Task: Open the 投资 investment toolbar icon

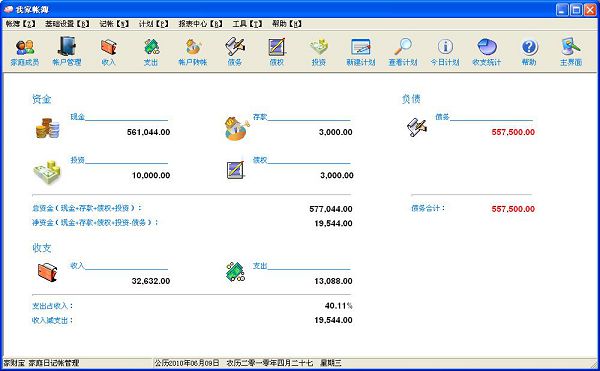Action: (x=318, y=52)
